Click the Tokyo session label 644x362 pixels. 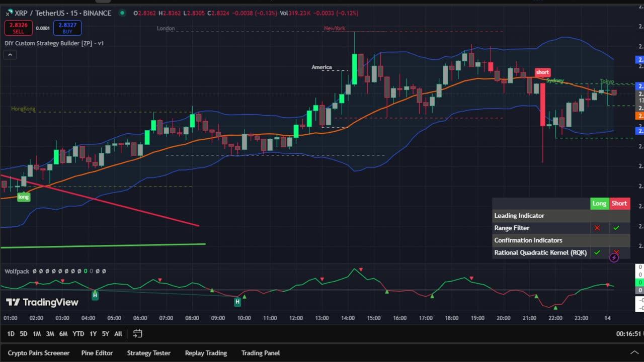[x=607, y=81]
